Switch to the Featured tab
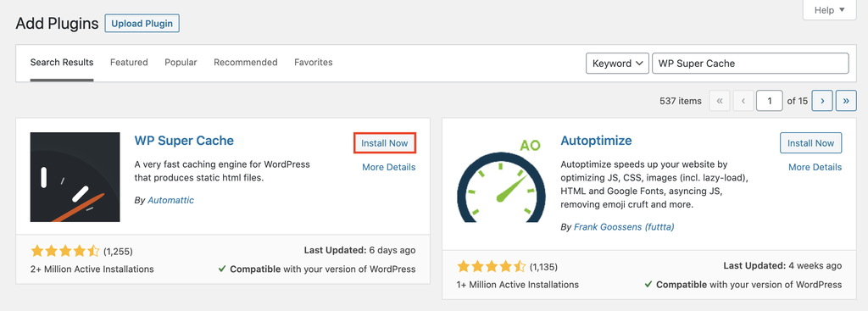This screenshot has width=868, height=311. pos(129,63)
